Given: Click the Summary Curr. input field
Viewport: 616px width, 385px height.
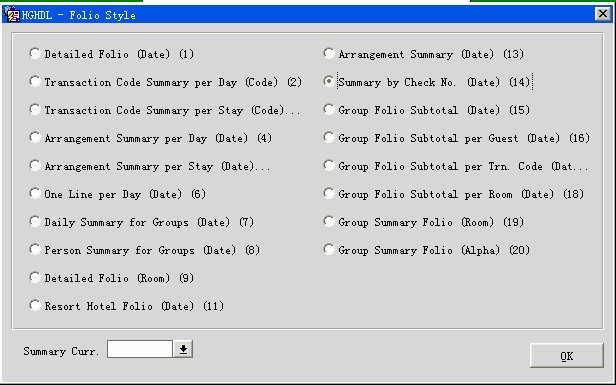Looking at the screenshot, I should pos(140,349).
